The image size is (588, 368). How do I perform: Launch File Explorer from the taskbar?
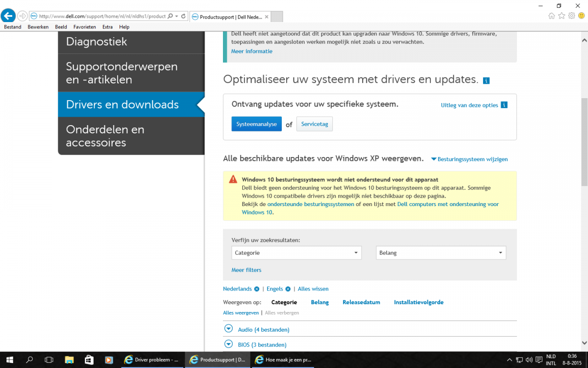tap(69, 360)
